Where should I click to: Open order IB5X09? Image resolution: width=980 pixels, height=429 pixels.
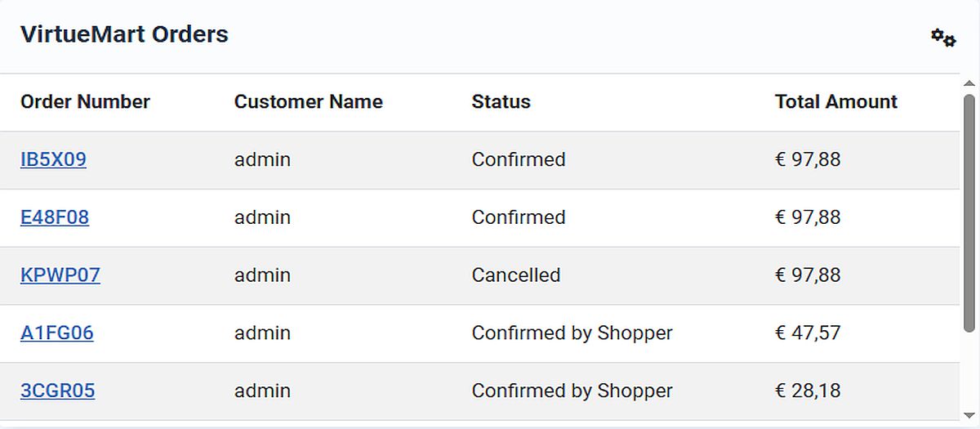53,159
